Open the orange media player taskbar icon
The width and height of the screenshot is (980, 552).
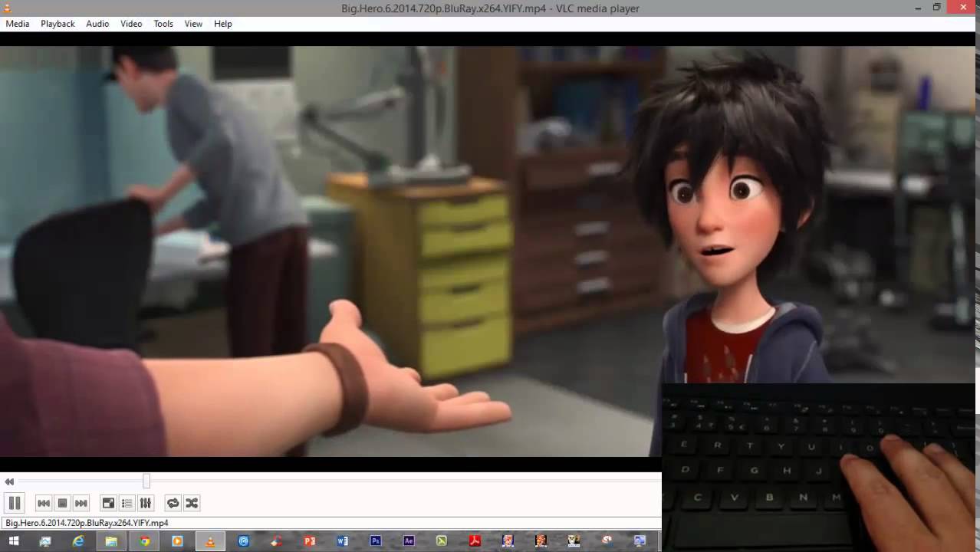[177, 541]
